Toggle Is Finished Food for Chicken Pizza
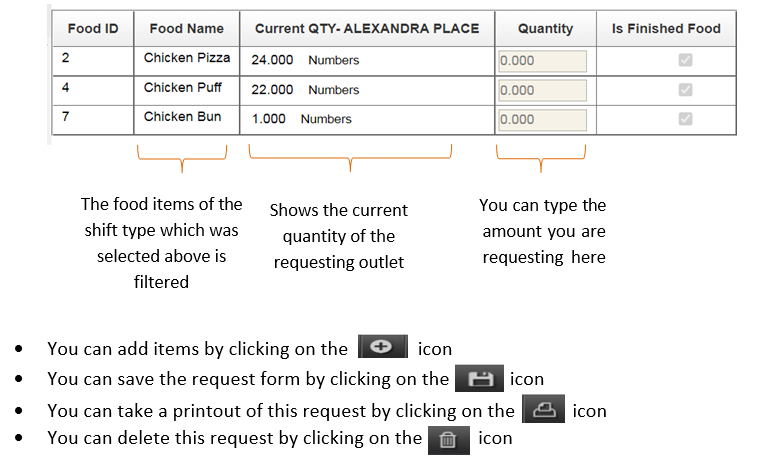766x473 pixels. (x=685, y=60)
